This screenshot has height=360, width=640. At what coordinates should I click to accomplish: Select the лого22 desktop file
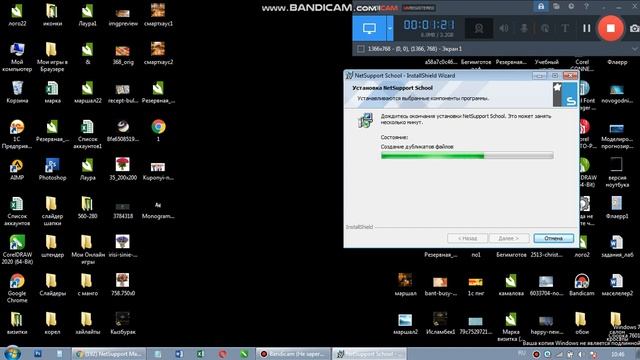17,15
